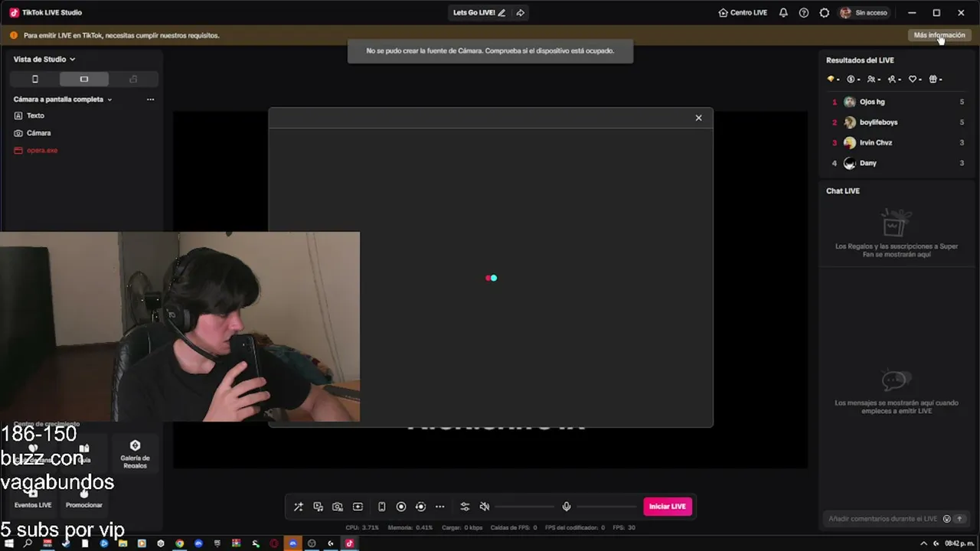The height and width of the screenshot is (551, 980).
Task: Open the help question mark
Action: pos(804,13)
